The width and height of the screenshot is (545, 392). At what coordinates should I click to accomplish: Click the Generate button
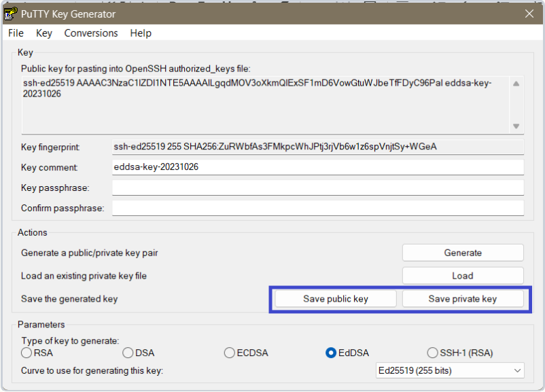click(x=463, y=253)
